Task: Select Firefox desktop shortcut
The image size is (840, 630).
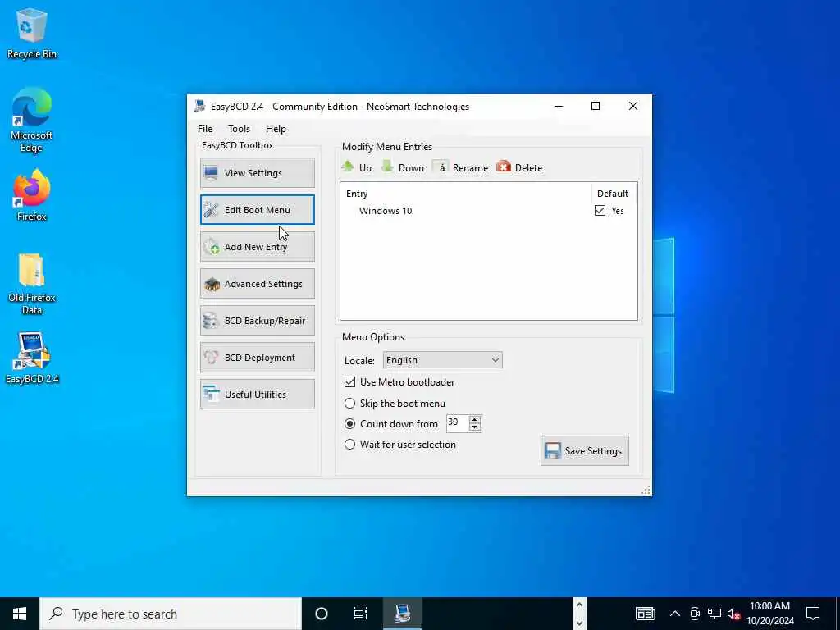Action: point(32,195)
